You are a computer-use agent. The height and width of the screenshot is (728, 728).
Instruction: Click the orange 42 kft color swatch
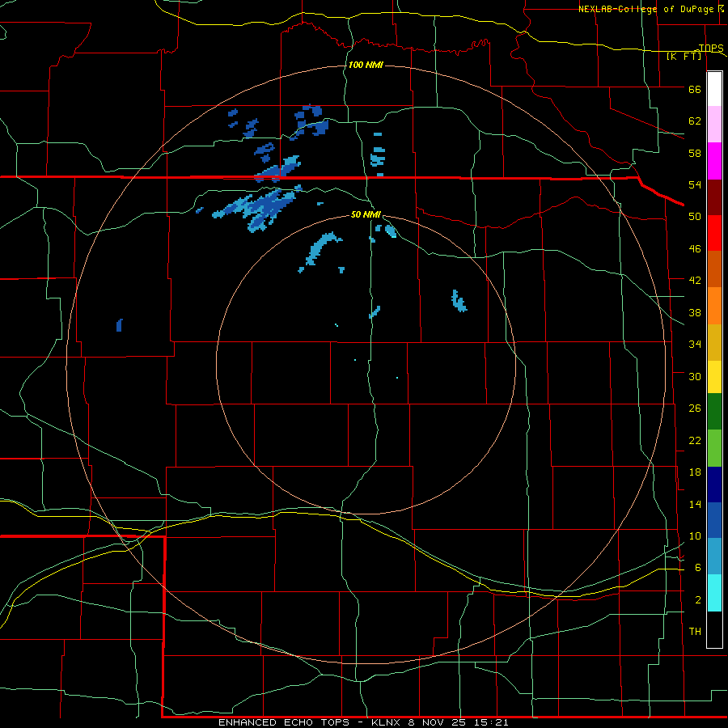click(x=714, y=306)
